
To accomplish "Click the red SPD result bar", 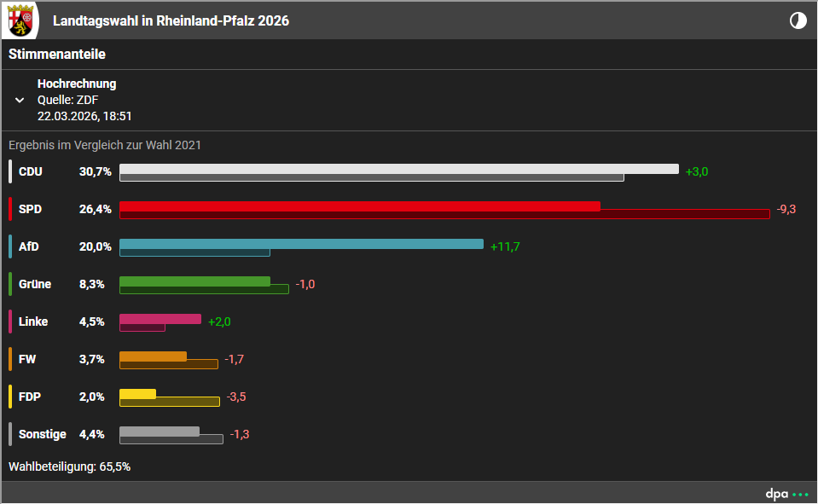I will point(359,206).
